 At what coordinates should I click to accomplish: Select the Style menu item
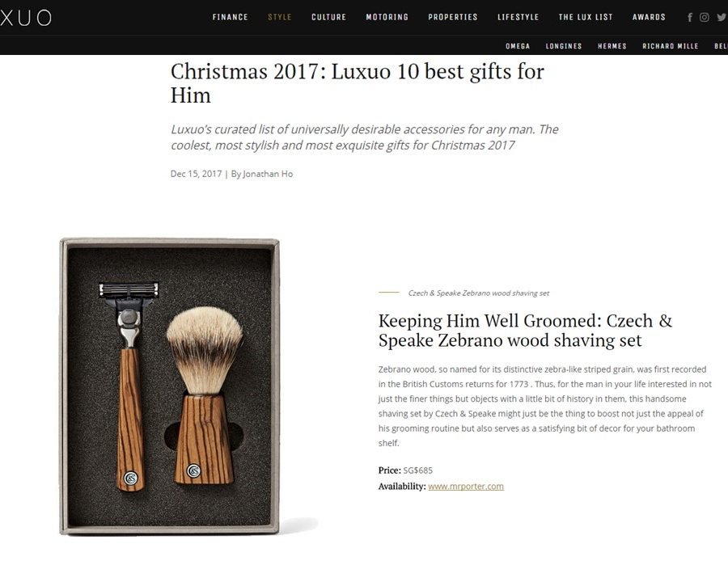tap(280, 17)
